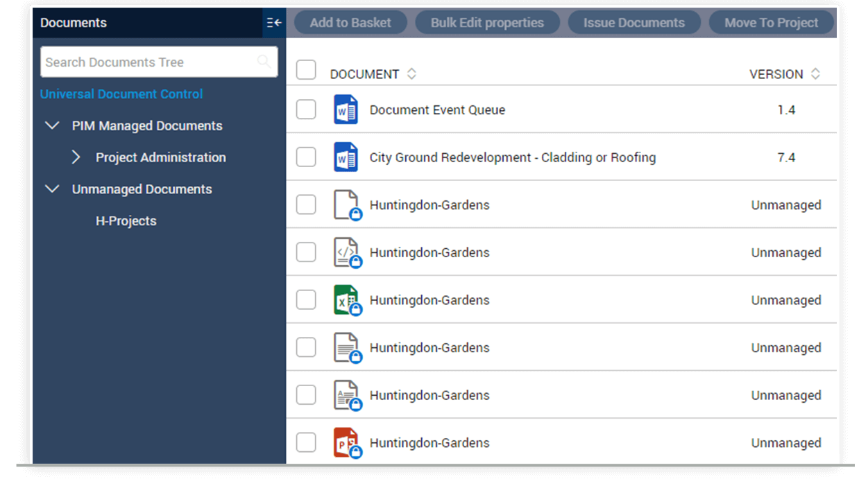Viewport: 868px width, 488px height.
Task: Check the Document Event Queue row checkbox
Action: [306, 110]
